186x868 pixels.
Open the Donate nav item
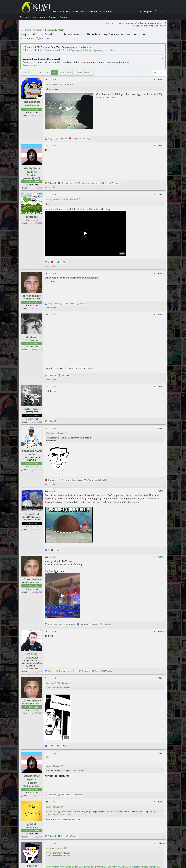[x=107, y=11]
